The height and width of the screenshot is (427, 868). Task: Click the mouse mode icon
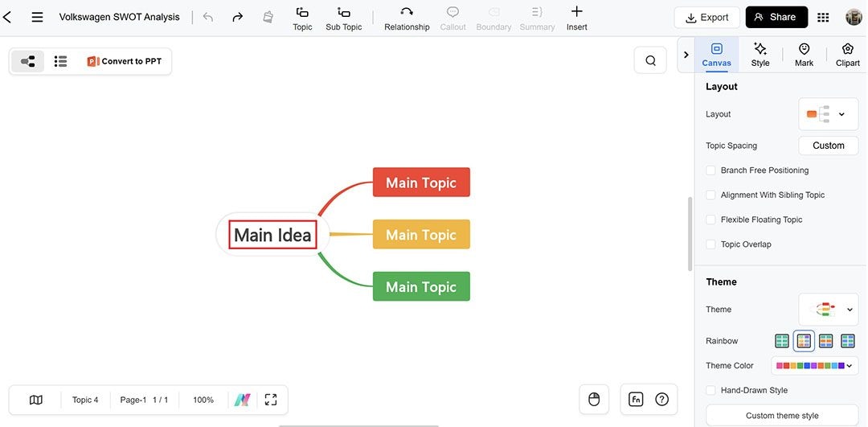click(x=594, y=400)
